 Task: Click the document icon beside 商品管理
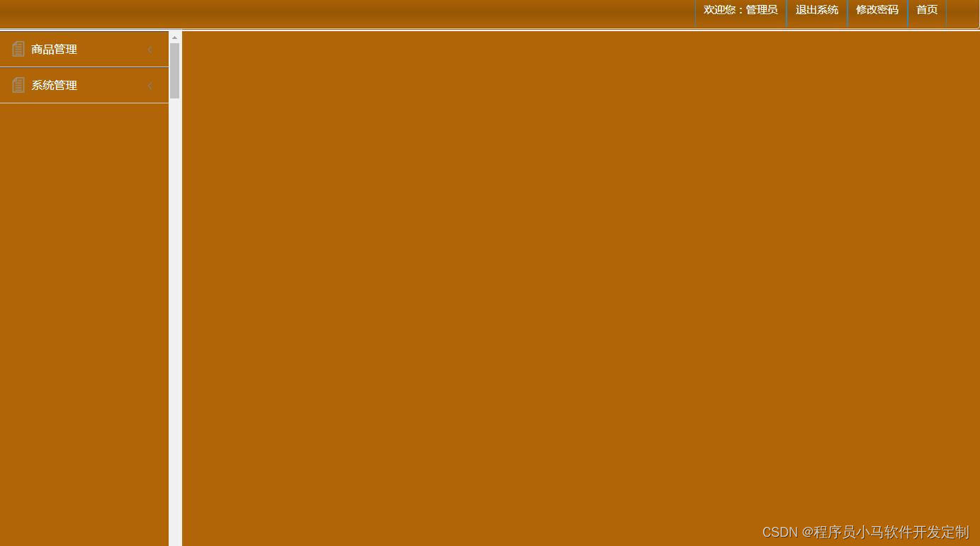tap(18, 49)
